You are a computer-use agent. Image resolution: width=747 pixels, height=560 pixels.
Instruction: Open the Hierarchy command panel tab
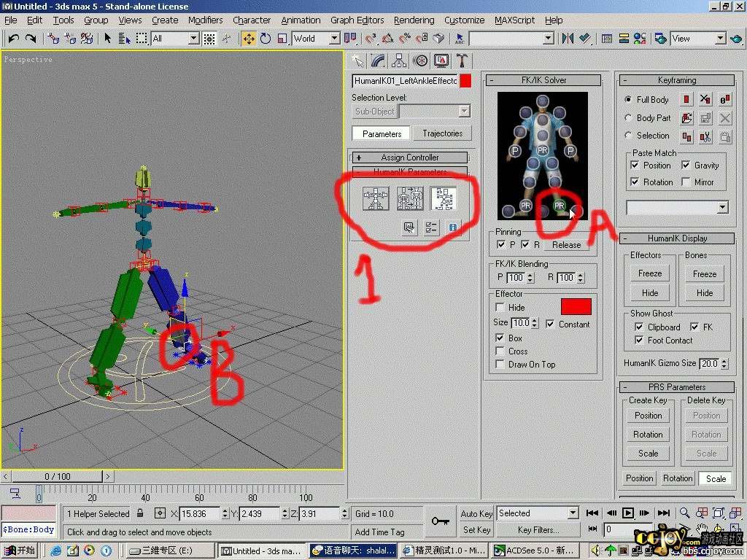tap(399, 61)
